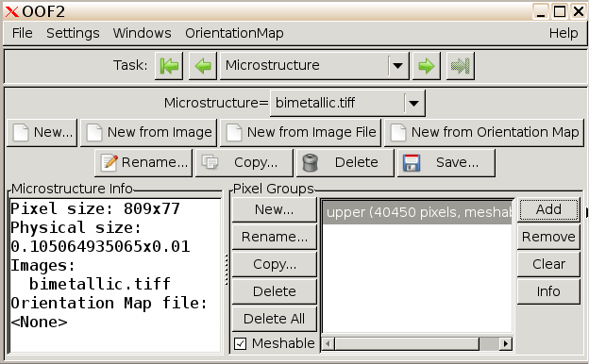Image resolution: width=589 pixels, height=364 pixels.
Task: Click Delete All pixel groups
Action: pos(275,319)
